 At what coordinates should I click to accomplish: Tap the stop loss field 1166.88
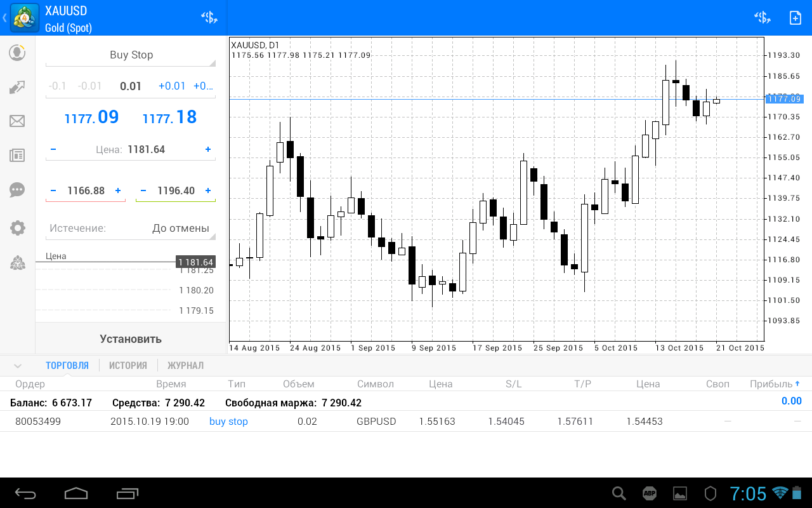coord(86,190)
